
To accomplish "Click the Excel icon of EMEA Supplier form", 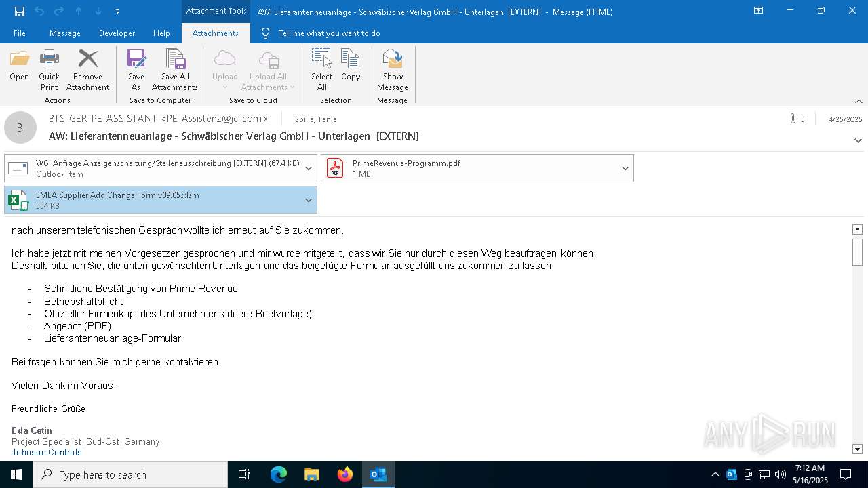I will 18,200.
